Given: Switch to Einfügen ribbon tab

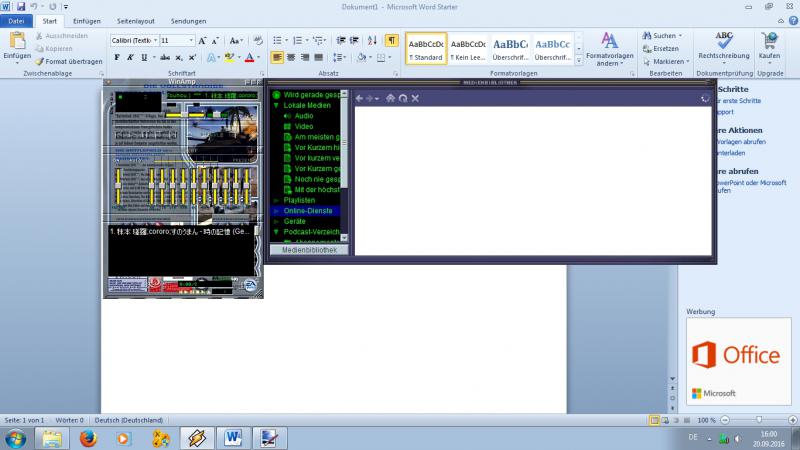Looking at the screenshot, I should [87, 21].
